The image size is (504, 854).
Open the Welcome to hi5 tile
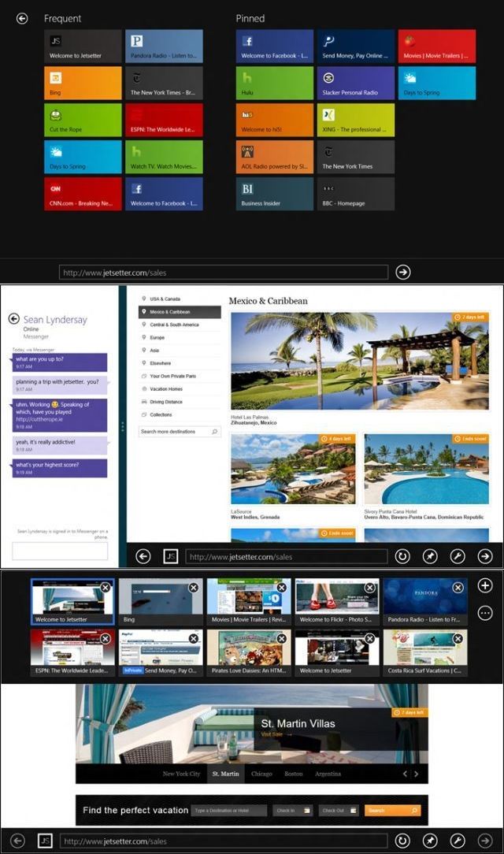click(274, 121)
